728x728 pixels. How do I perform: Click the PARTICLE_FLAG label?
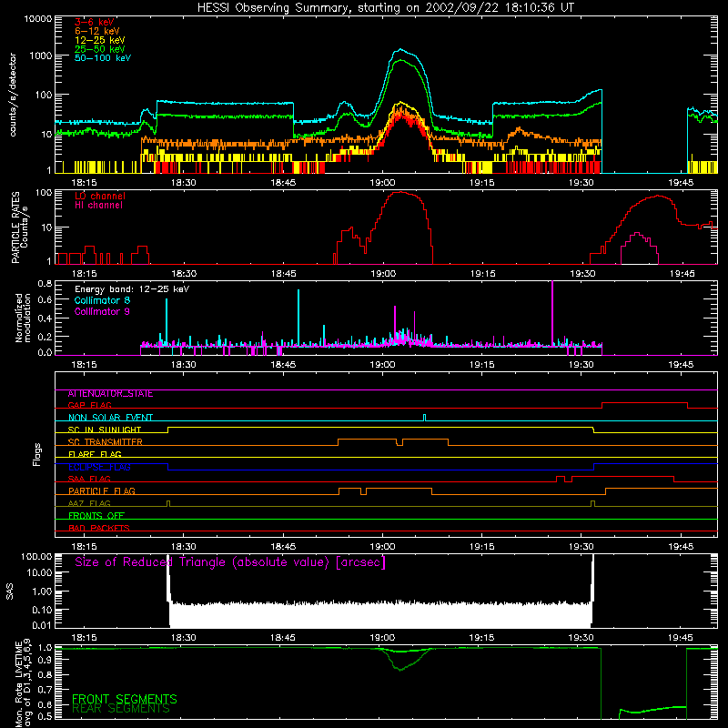(x=102, y=491)
